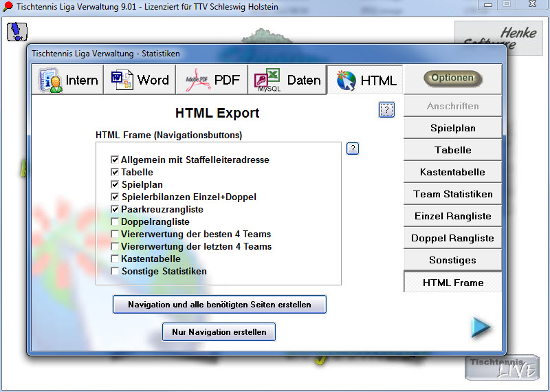The image size is (550, 392).
Task: Enable the Doppelrangliste checkbox
Action: (x=115, y=221)
